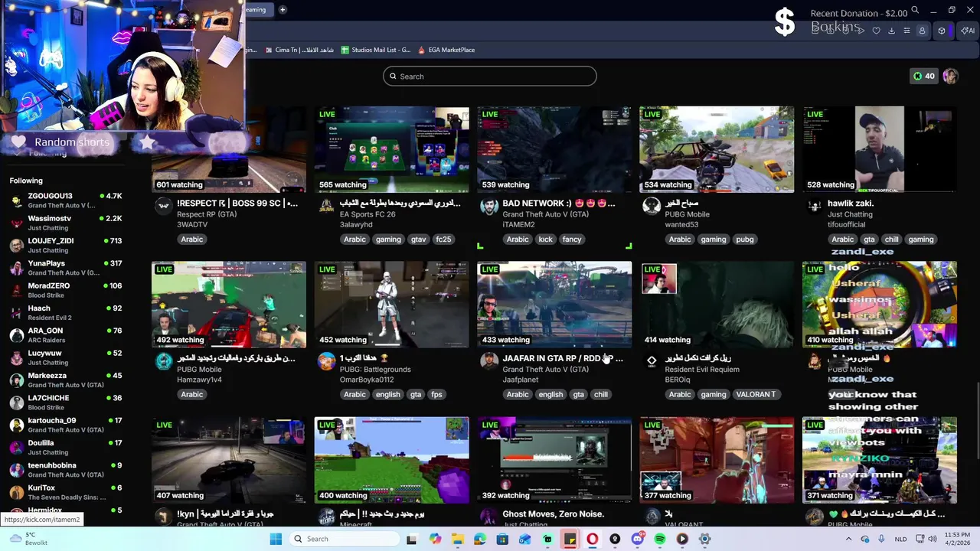The width and height of the screenshot is (980, 551).
Task: Open Opera browser taskbar icon
Action: click(592, 539)
